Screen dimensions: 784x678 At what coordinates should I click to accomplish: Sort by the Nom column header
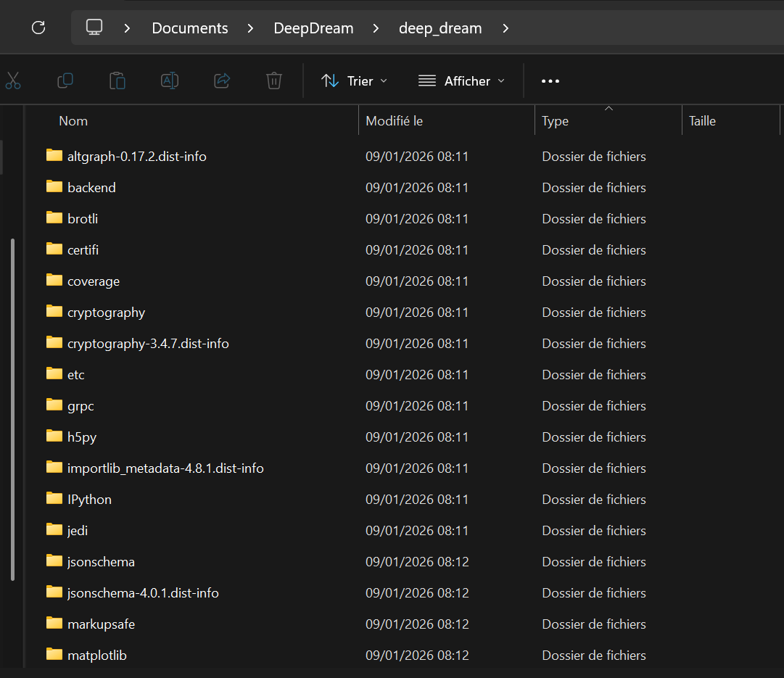point(73,121)
